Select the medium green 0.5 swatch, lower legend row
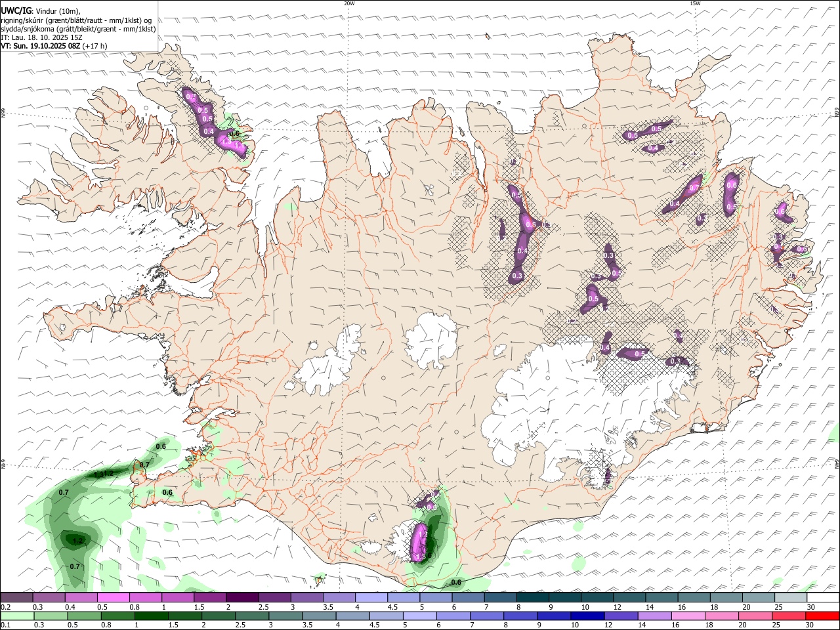 pos(84,616)
